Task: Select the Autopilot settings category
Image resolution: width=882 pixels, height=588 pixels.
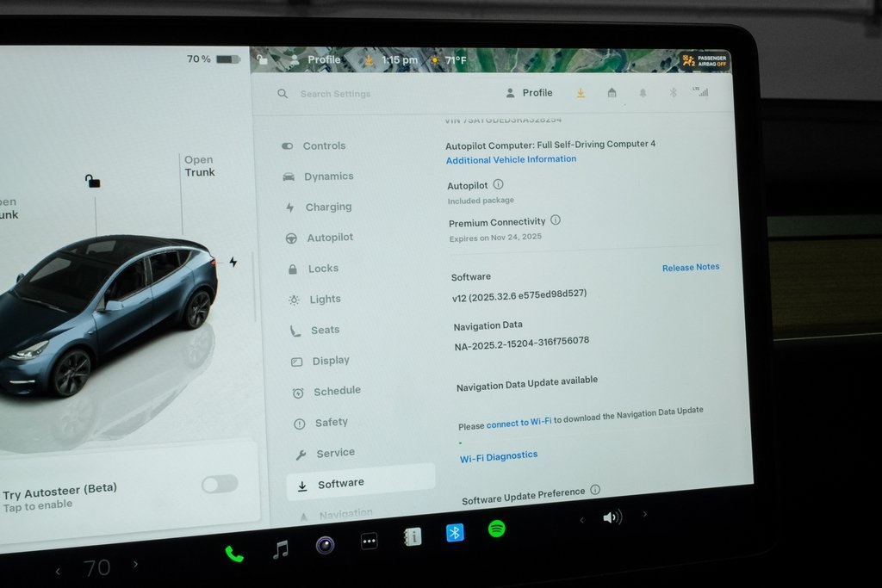Action: pyautogui.click(x=332, y=238)
